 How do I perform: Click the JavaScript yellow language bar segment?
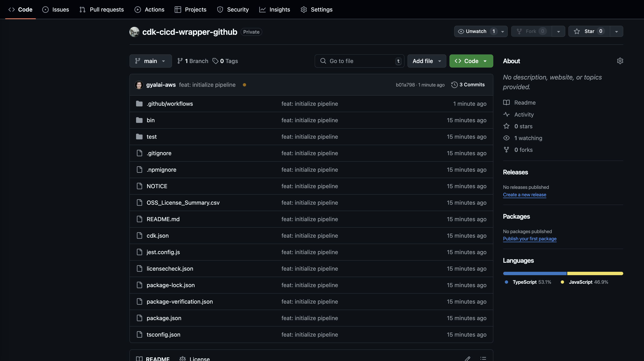coord(595,273)
